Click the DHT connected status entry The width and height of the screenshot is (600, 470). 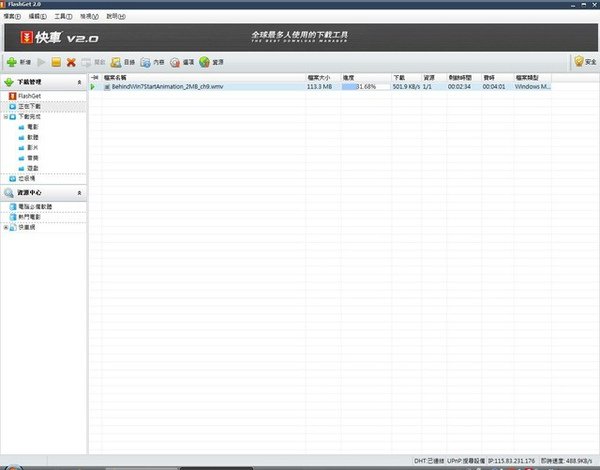(429, 461)
